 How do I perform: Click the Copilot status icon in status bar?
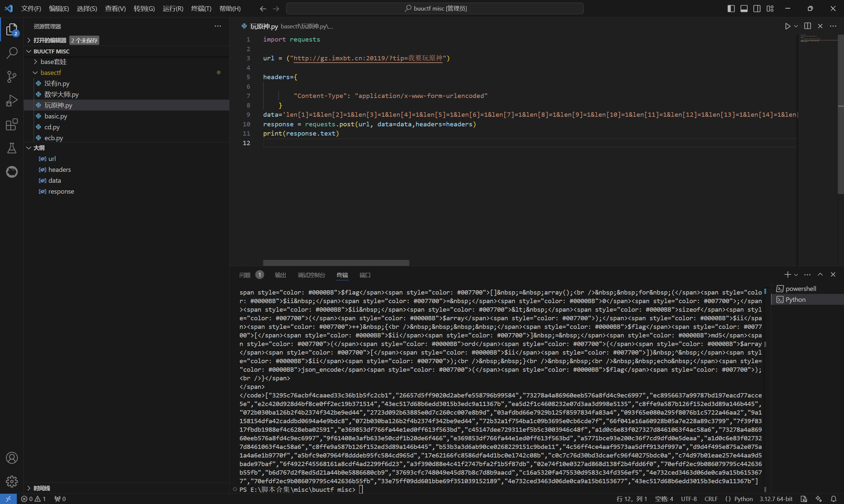(819, 499)
